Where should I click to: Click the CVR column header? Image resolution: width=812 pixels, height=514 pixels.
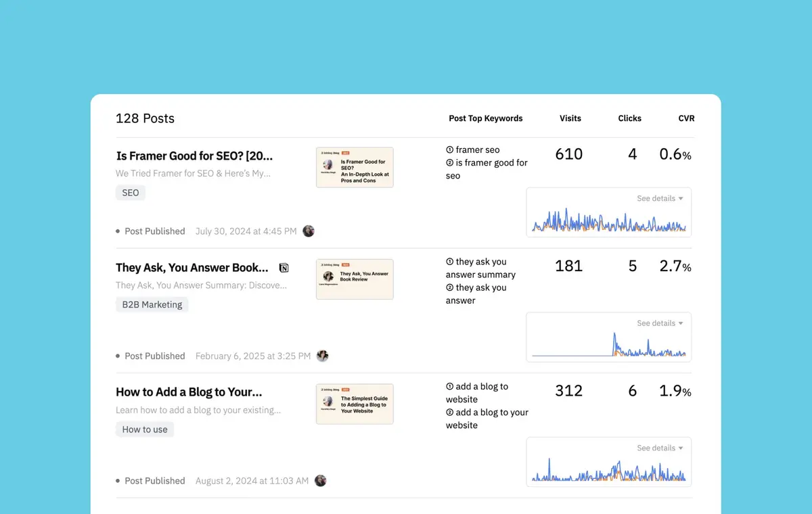pos(686,118)
